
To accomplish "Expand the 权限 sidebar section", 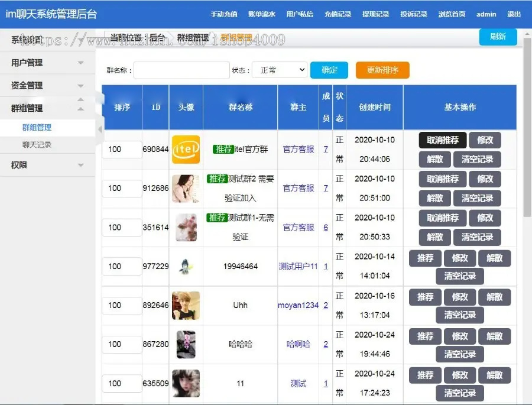I will pyautogui.click(x=47, y=165).
